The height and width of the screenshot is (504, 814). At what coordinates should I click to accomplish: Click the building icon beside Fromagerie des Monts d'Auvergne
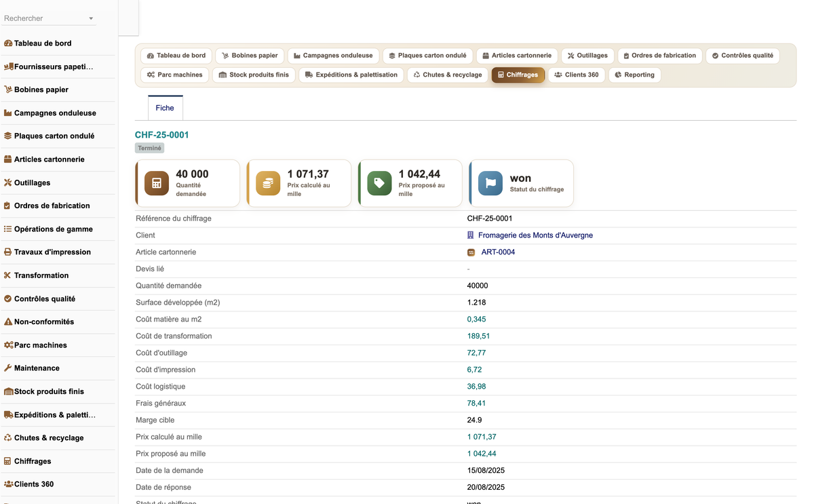(x=471, y=235)
